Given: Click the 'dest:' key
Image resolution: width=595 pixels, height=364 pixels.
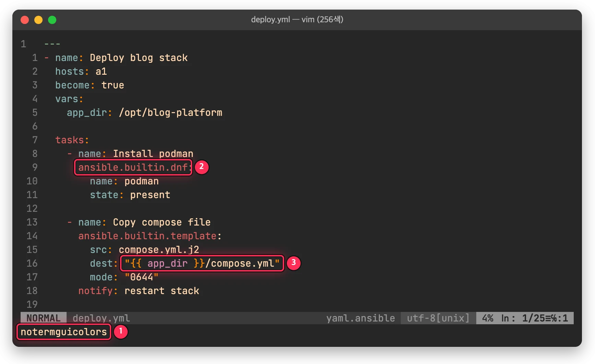Looking at the screenshot, I should (x=104, y=263).
